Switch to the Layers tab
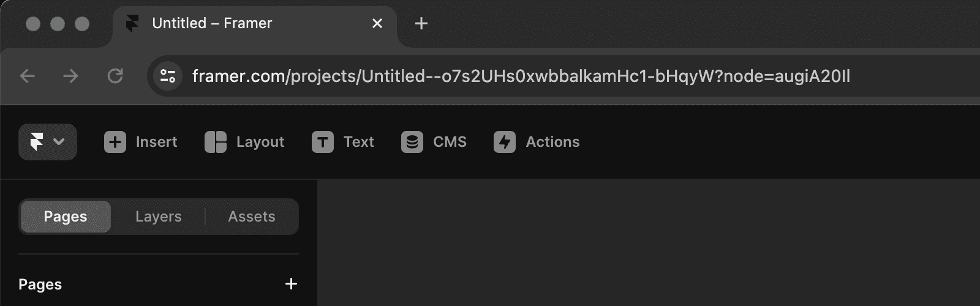Viewport: 980px width, 306px height. point(158,217)
